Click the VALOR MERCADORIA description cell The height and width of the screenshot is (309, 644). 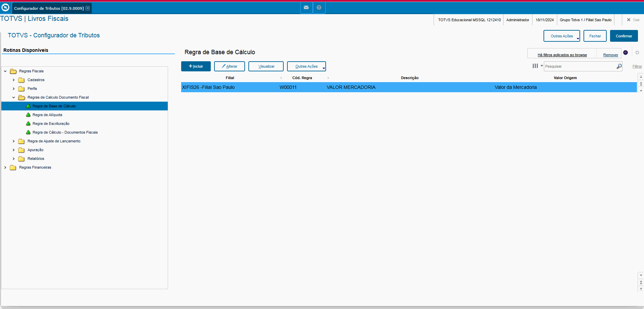point(351,87)
